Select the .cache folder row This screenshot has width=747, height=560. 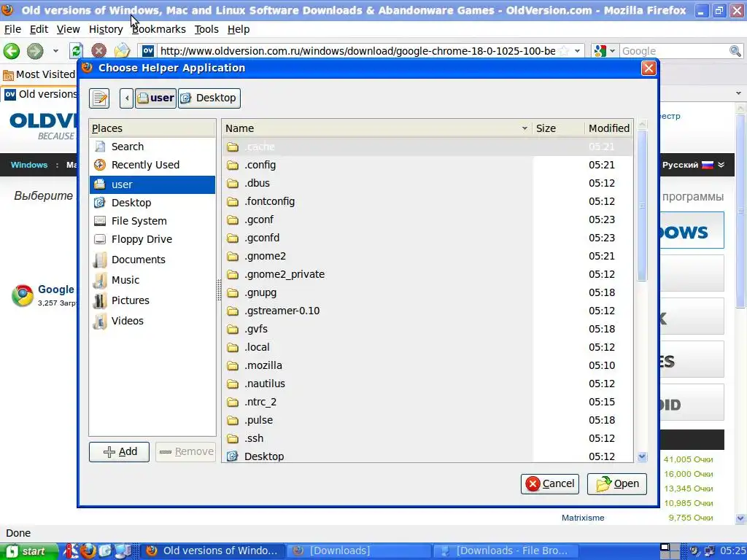pyautogui.click(x=427, y=147)
